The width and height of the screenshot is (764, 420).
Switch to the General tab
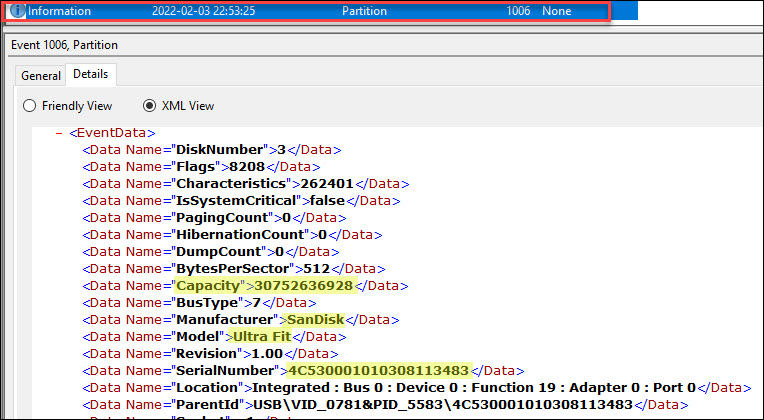point(41,75)
